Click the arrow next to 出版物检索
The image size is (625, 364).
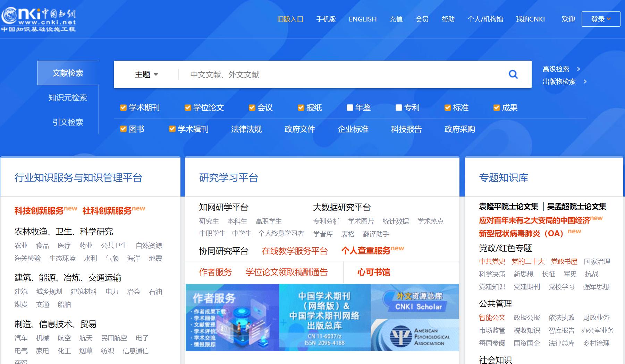click(585, 81)
